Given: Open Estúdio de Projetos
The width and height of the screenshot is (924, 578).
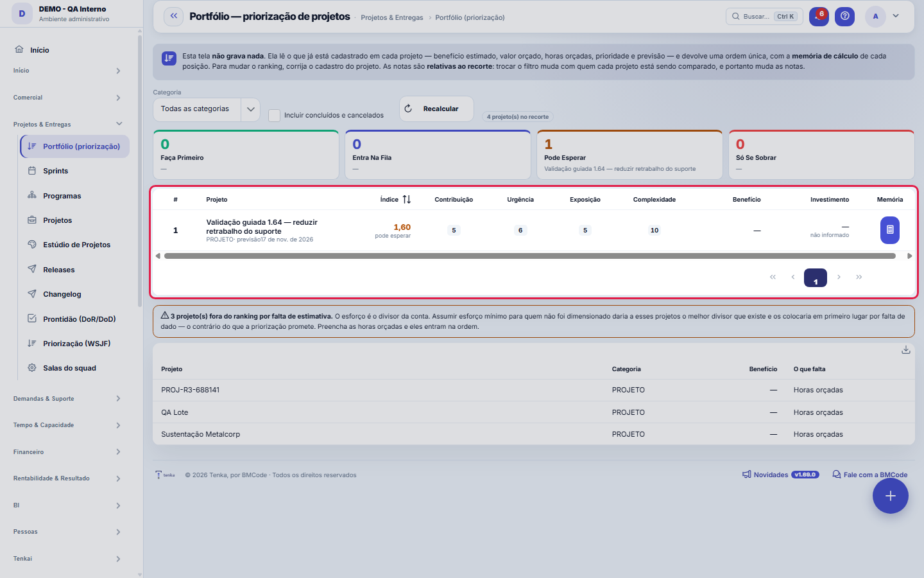Looking at the screenshot, I should [75, 245].
